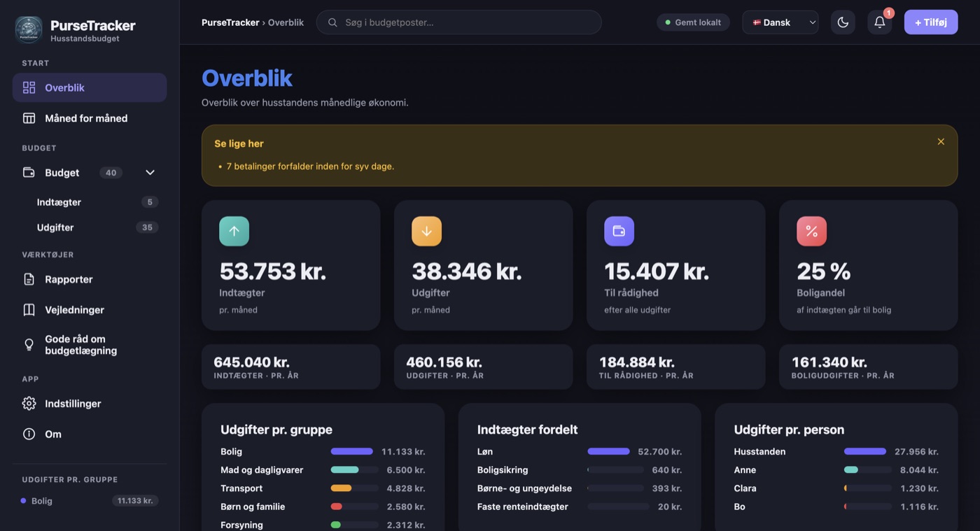Click the Anne teal progress bar
This screenshot has height=531, width=980.
click(868, 469)
